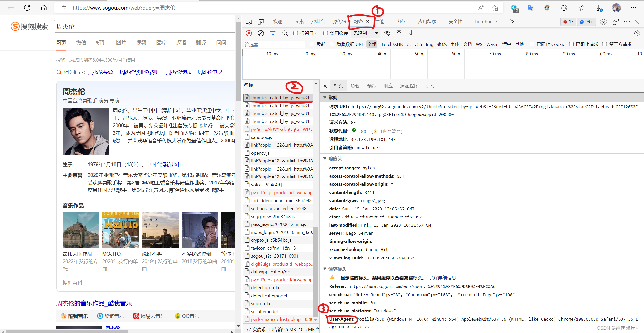
Task: Open the 了解详细信息 link
Action: click(442, 278)
